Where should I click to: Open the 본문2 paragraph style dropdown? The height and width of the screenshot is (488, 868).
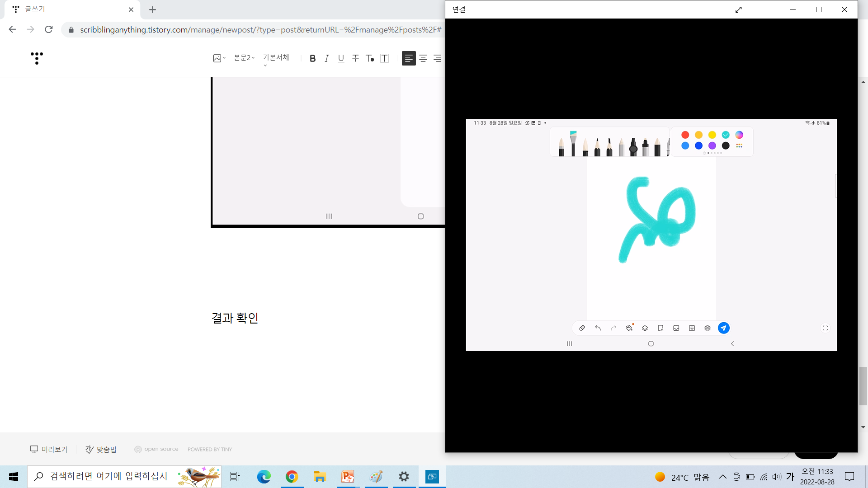pos(244,58)
